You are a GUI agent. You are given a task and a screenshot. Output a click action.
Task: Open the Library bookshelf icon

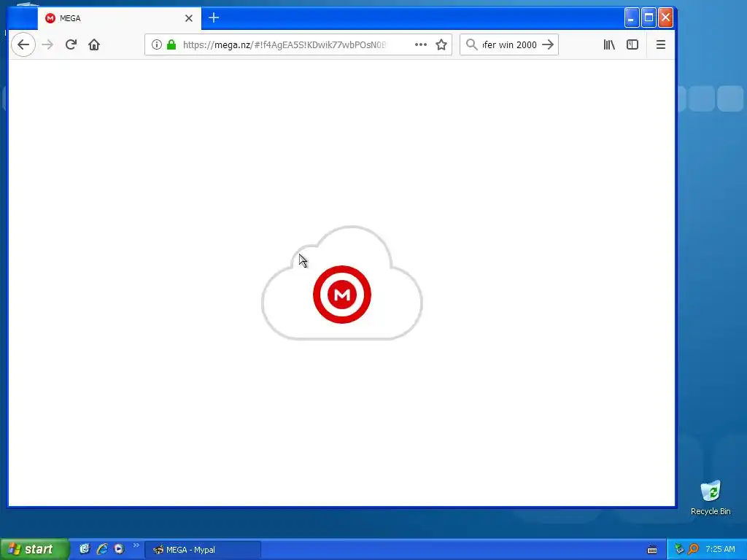[609, 44]
